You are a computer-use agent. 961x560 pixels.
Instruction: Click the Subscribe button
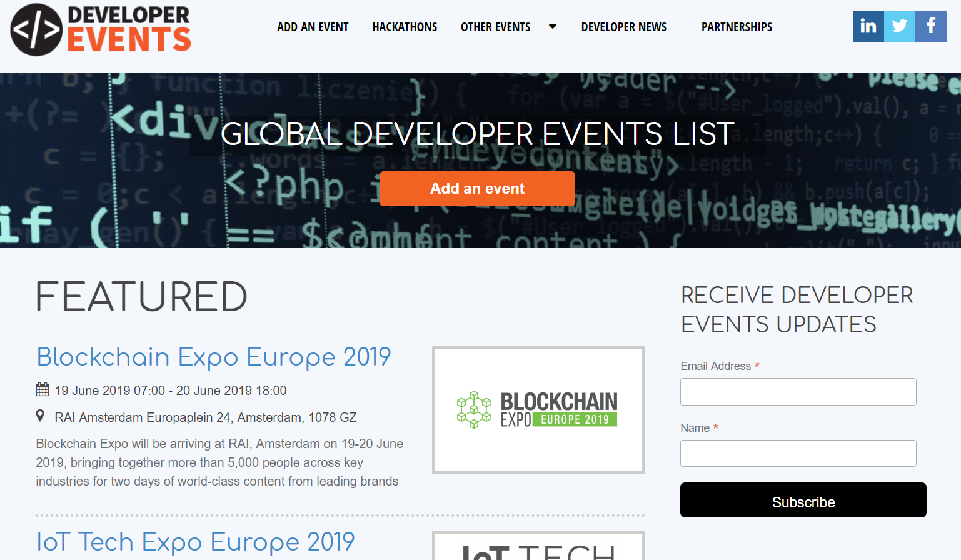[803, 500]
